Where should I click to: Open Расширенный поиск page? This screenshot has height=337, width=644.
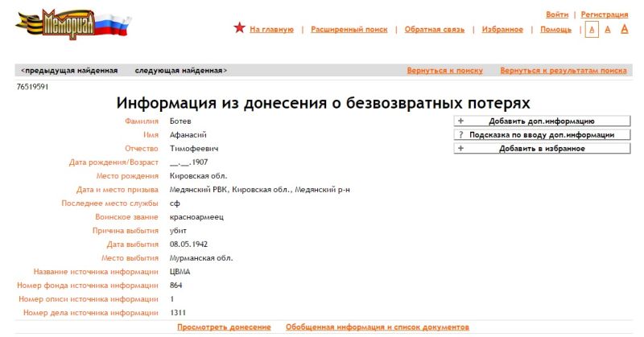coord(349,30)
